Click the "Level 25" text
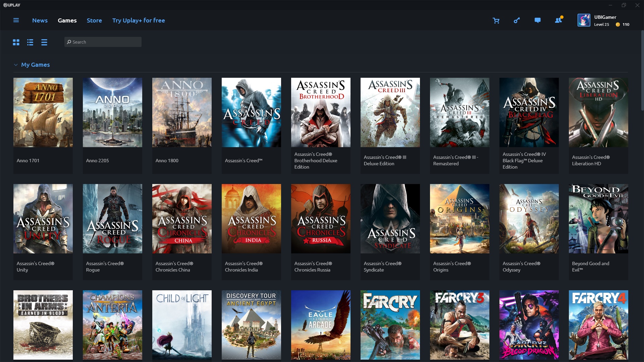 pos(601,24)
